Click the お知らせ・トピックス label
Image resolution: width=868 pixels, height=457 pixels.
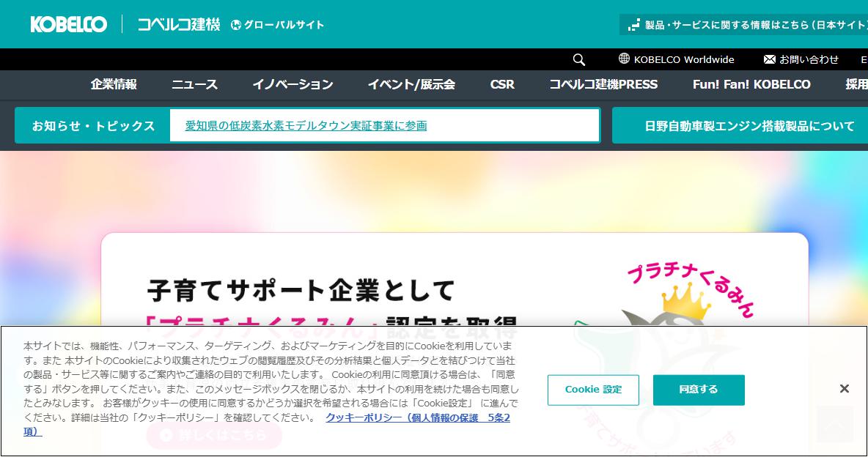tap(93, 125)
